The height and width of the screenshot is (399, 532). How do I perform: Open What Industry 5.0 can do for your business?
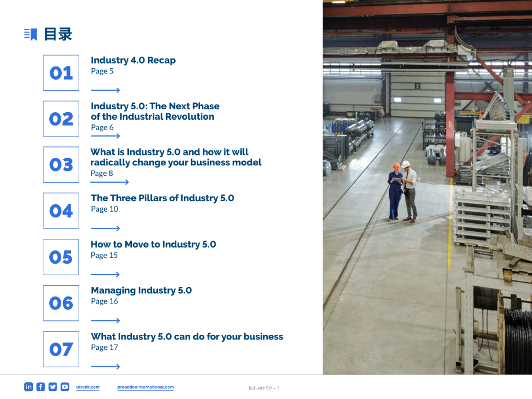pos(187,337)
